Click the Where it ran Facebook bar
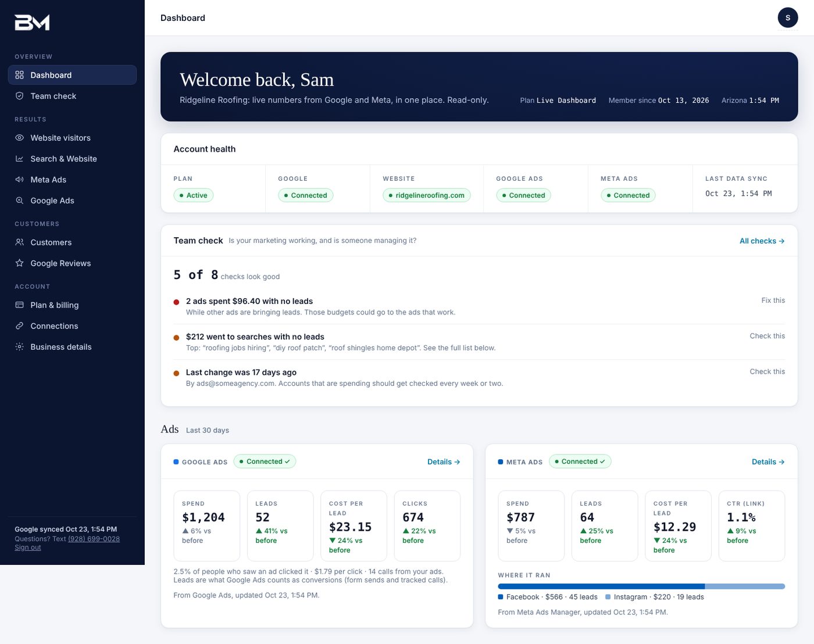Image resolution: width=814 pixels, height=644 pixels. click(601, 586)
